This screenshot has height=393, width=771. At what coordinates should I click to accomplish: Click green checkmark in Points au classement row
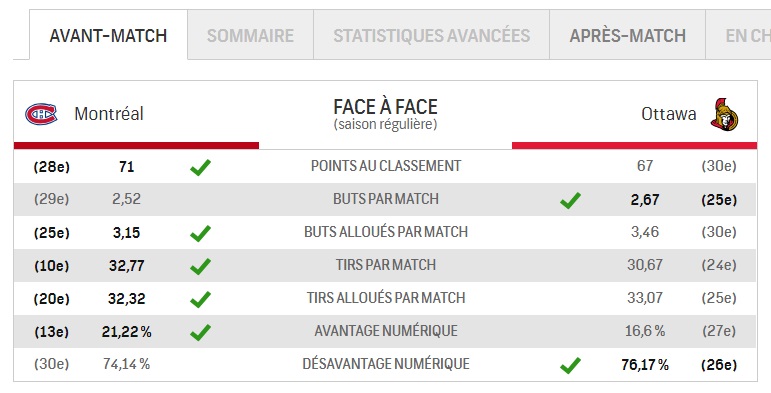201,167
